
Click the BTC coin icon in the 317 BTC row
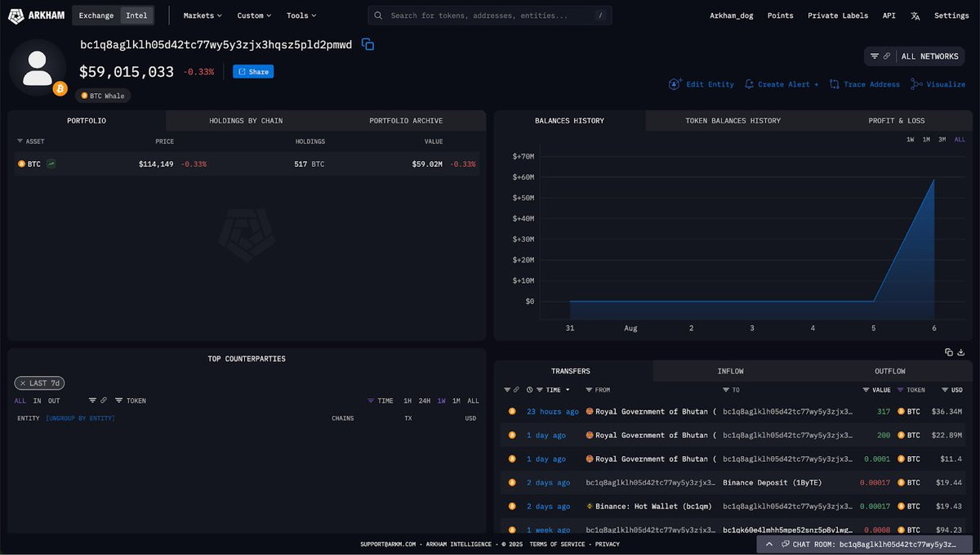coord(902,412)
